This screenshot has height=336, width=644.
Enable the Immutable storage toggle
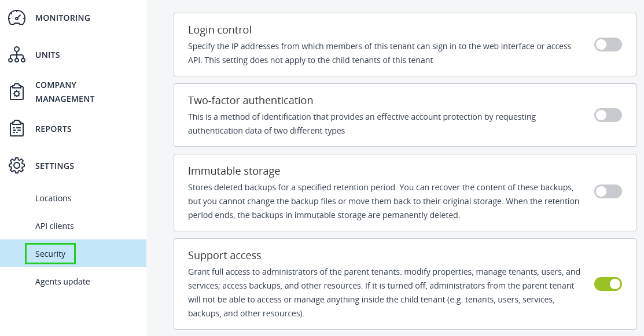point(608,191)
